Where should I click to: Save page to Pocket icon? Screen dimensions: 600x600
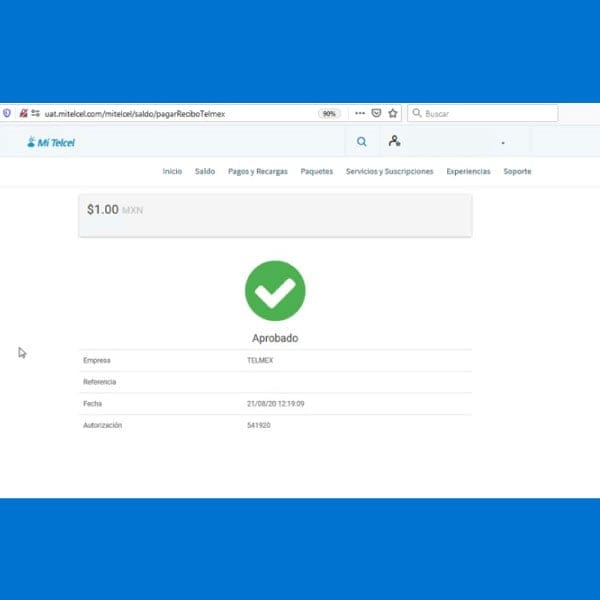click(377, 113)
